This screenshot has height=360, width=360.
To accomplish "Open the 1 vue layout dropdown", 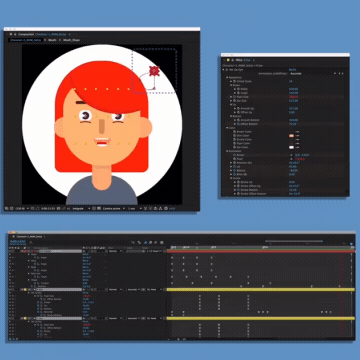I will [x=134, y=208].
